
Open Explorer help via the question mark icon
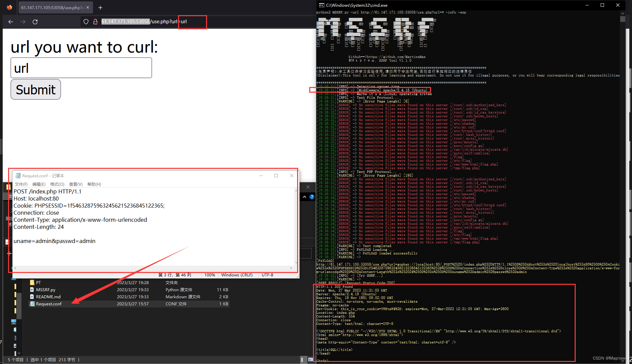(312, 197)
